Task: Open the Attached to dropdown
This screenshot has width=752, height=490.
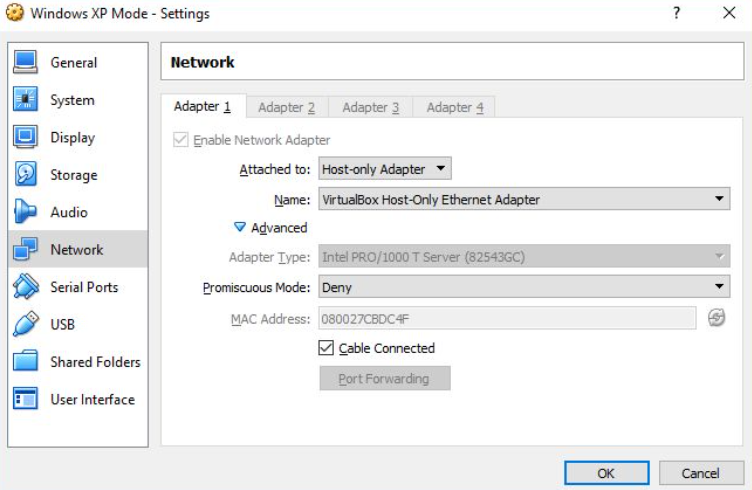Action: pyautogui.click(x=385, y=169)
